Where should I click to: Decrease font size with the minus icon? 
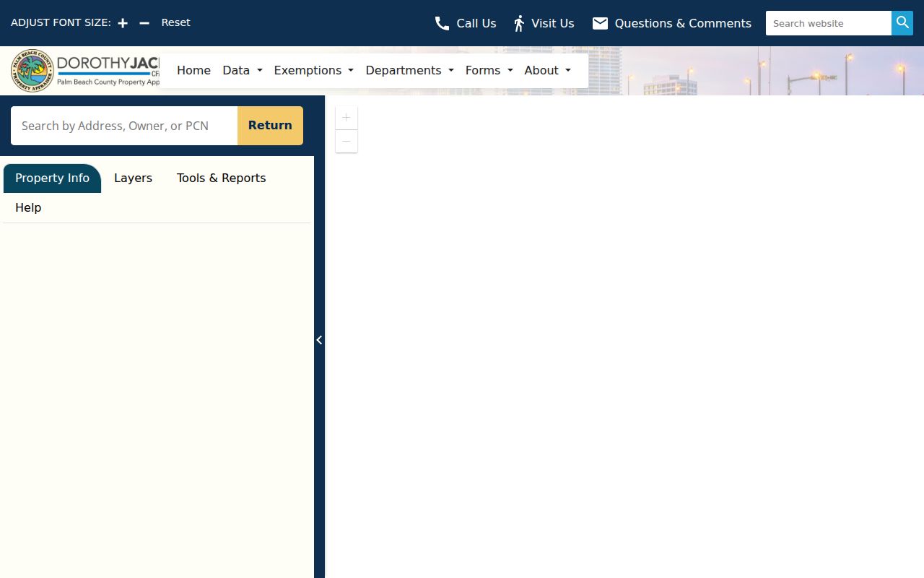pos(144,23)
